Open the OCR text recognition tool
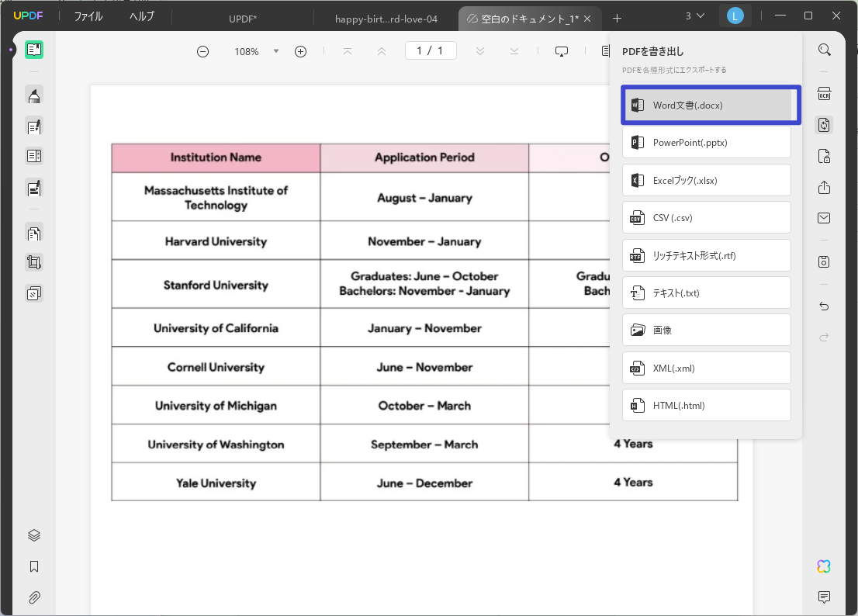The width and height of the screenshot is (858, 616). click(x=824, y=94)
